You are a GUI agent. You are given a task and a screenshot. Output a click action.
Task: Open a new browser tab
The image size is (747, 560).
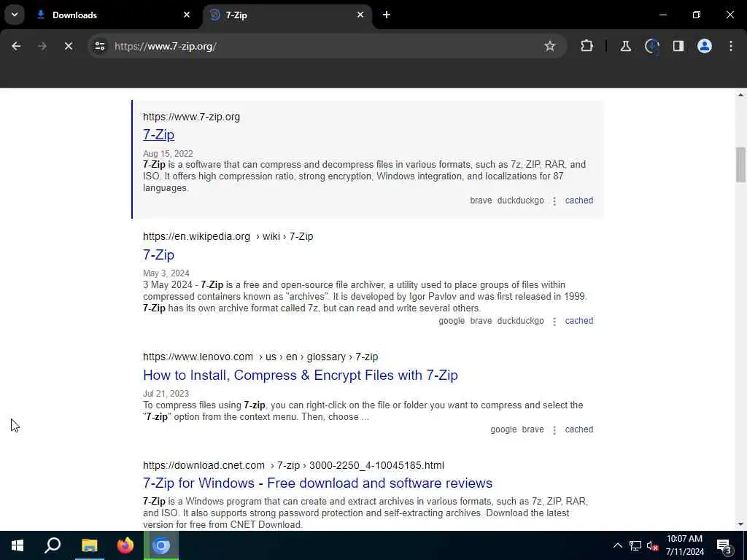coord(387,15)
